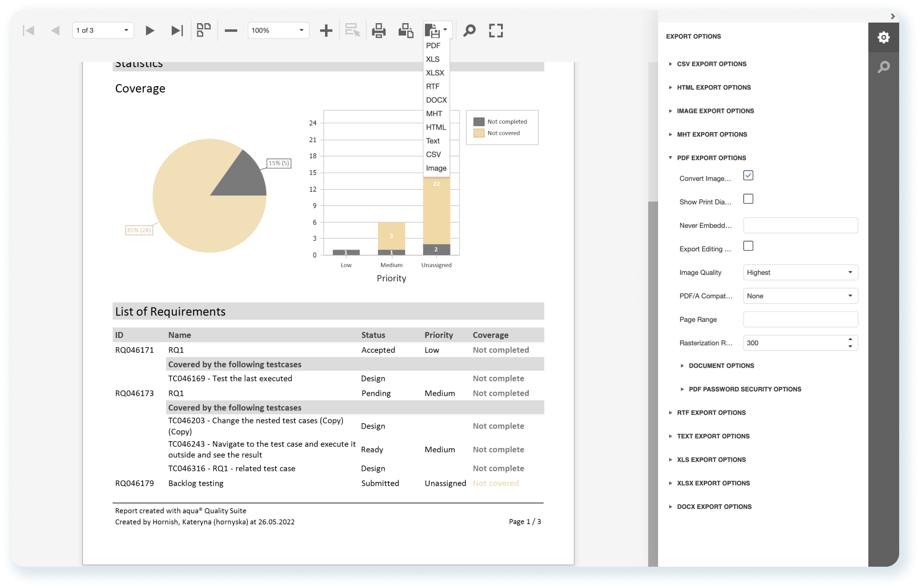Open export options gear tab
The width and height of the screenshot is (920, 588).
[883, 38]
